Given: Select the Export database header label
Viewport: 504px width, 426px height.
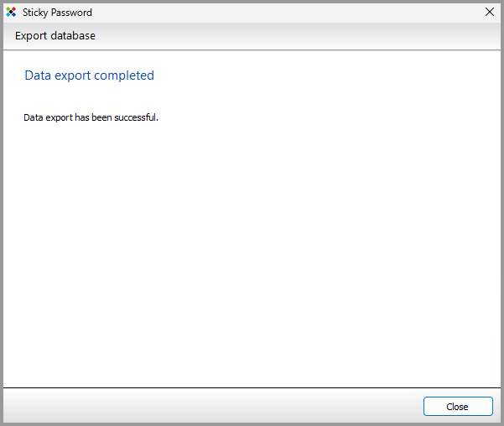Looking at the screenshot, I should [x=55, y=36].
